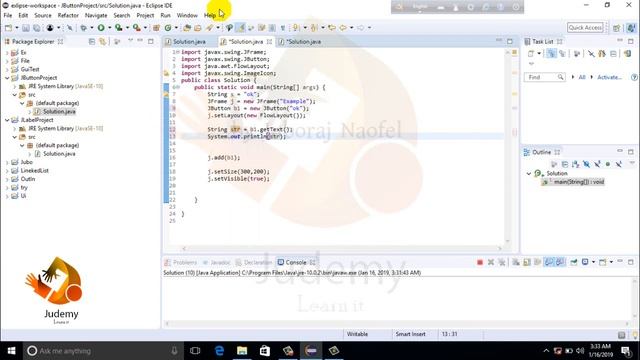Clear the Console output
This screenshot has height=360, width=640.
pyautogui.click(x=516, y=262)
